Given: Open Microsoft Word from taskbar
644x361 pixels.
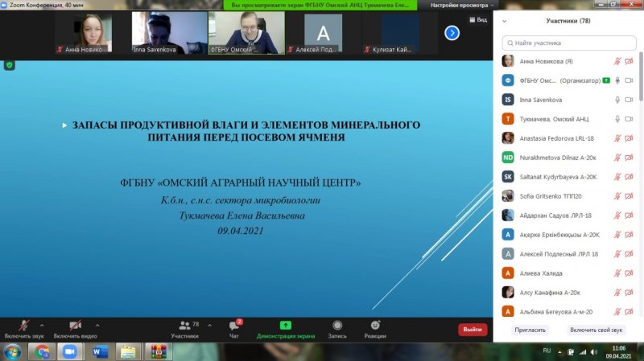Looking at the screenshot, I should (x=99, y=352).
